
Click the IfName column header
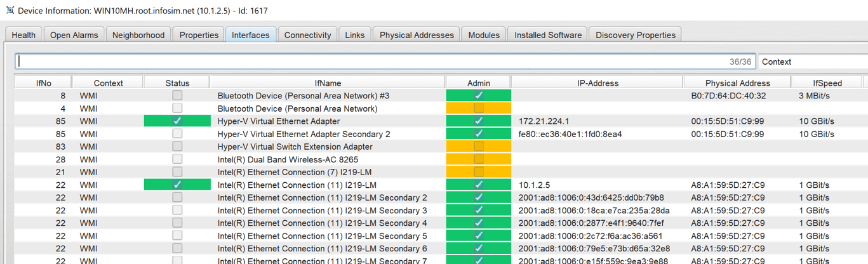(x=328, y=82)
